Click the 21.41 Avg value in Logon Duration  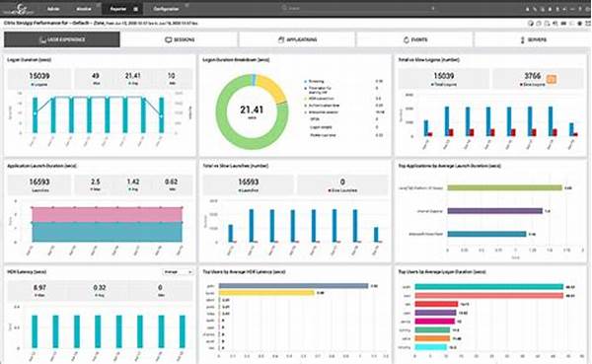tap(132, 76)
